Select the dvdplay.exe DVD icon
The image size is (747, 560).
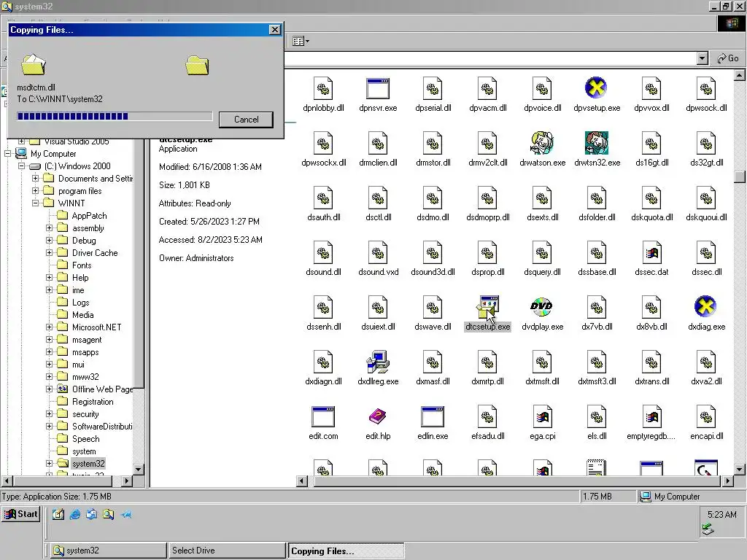pos(542,307)
